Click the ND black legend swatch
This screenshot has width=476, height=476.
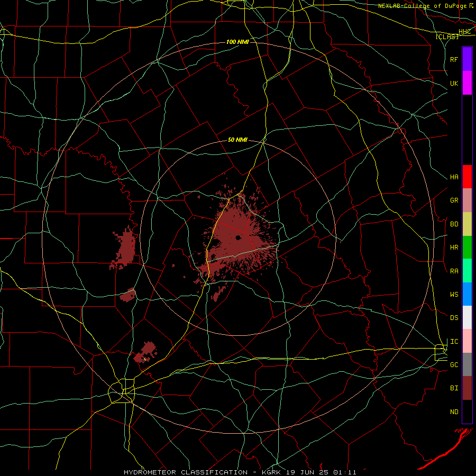point(467,411)
